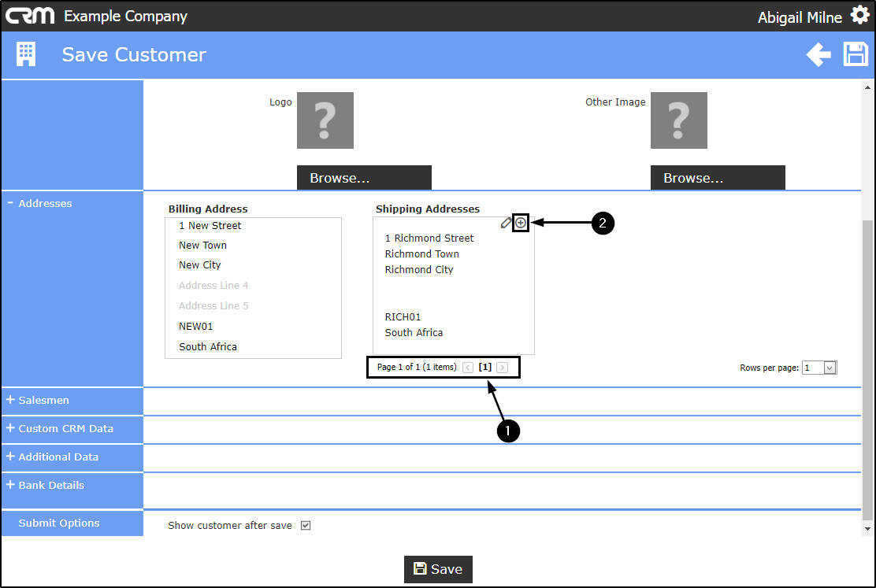Click the Other Image placeholder thumbnail

[x=679, y=120]
